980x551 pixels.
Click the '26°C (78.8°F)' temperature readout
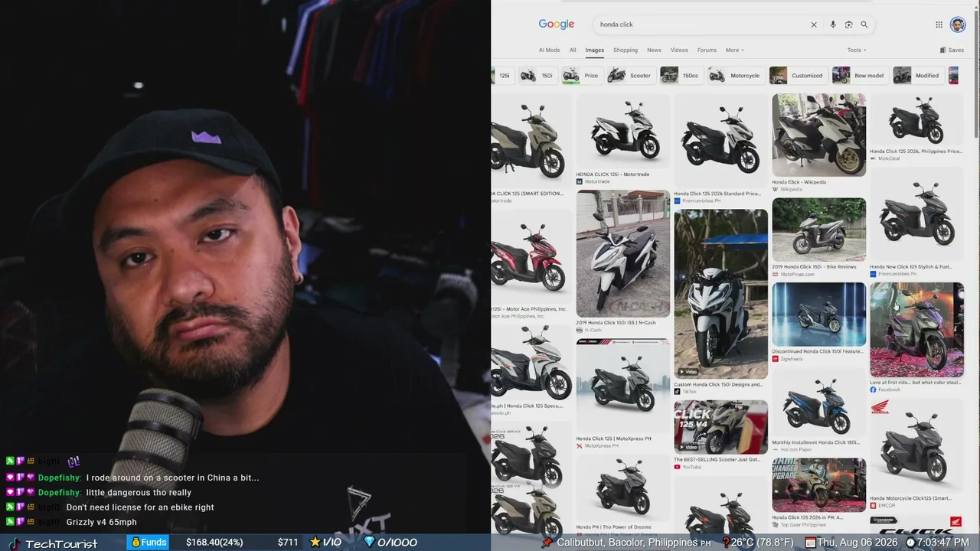click(x=763, y=543)
